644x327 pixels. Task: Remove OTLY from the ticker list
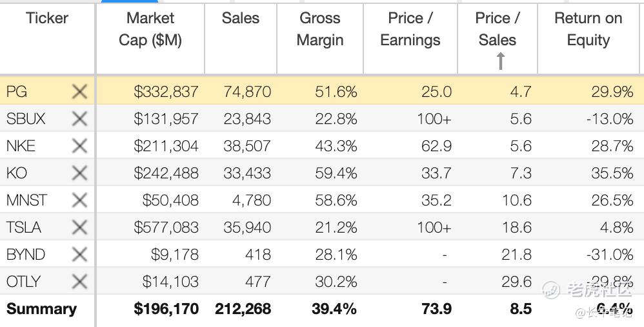[x=79, y=282]
